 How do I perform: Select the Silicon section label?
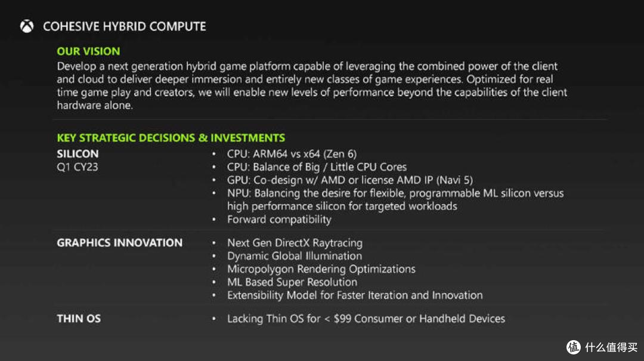click(x=78, y=154)
